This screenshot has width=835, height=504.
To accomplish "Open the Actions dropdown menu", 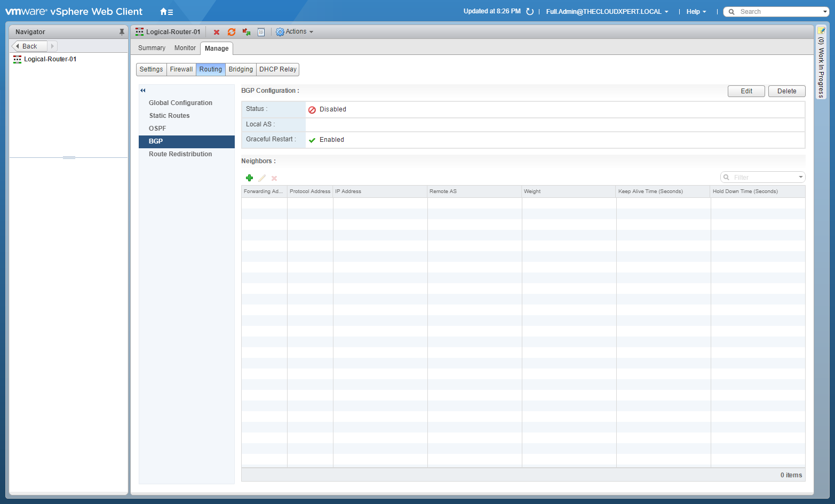I will tap(295, 32).
